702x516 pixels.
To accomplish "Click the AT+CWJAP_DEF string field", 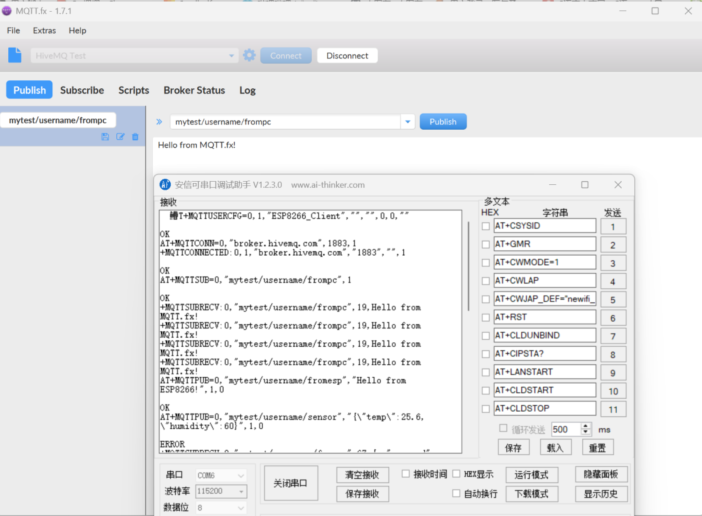I will [545, 299].
